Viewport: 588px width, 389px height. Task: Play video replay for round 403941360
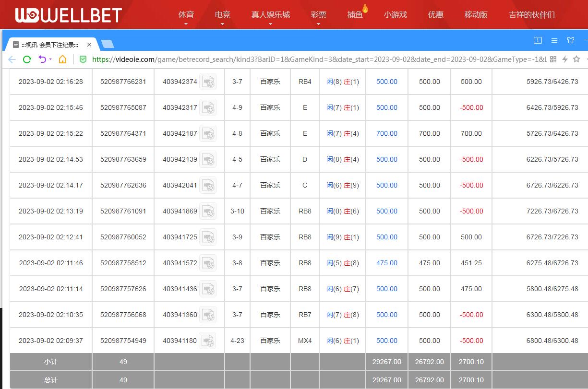tap(208, 315)
